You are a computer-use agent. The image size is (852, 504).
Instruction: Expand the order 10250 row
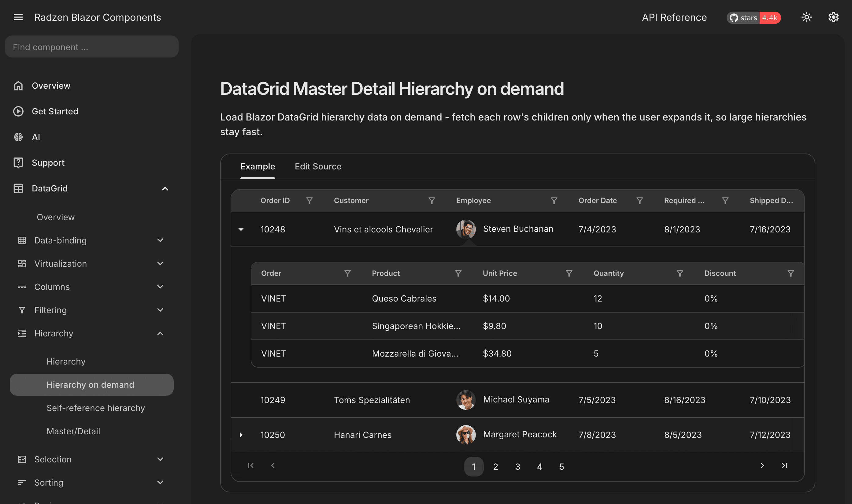click(x=241, y=435)
